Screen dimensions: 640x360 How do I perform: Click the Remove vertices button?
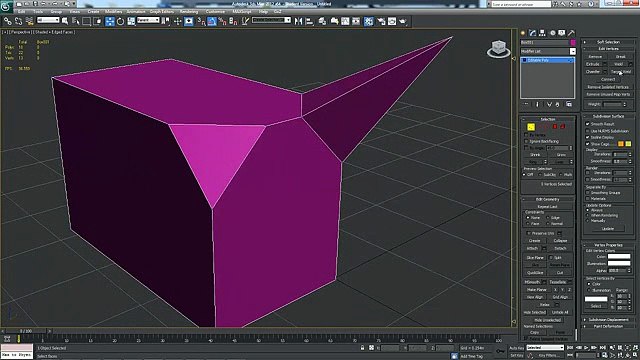(x=595, y=57)
